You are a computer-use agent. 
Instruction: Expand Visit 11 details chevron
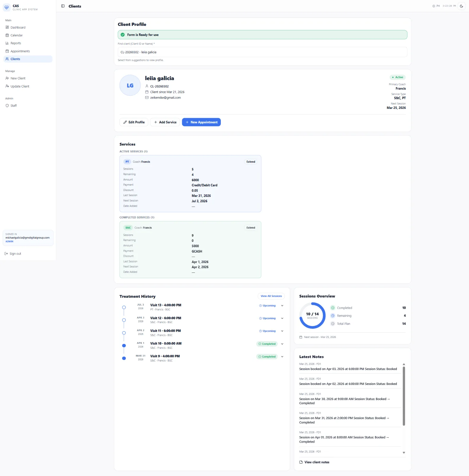point(282,331)
